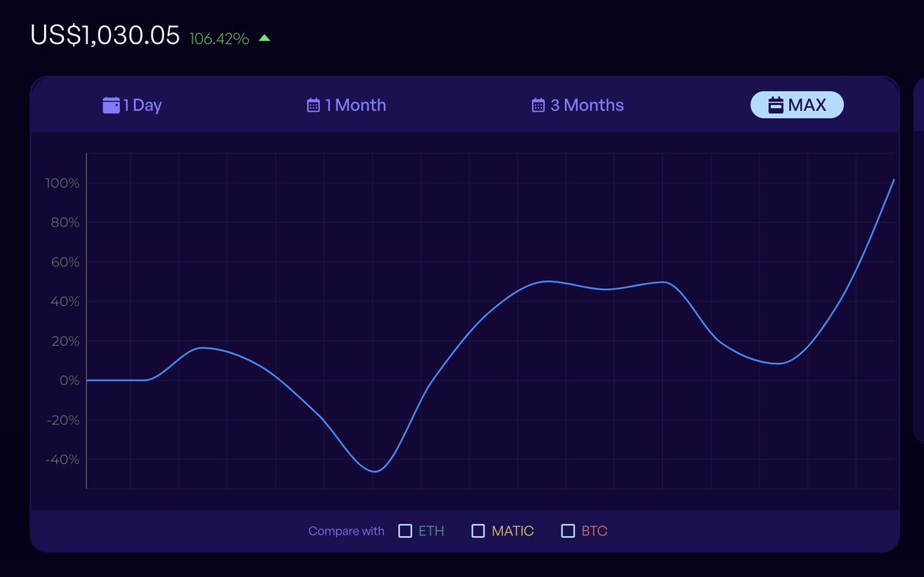Click the 40% y-axis label

pos(65,302)
